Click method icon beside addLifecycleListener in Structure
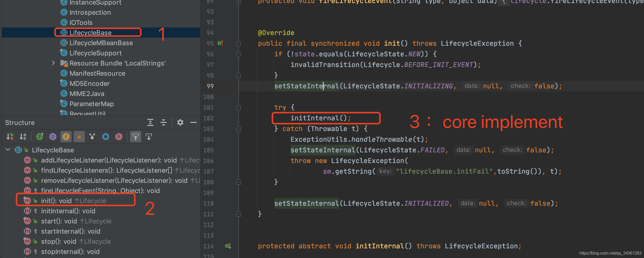 tap(27, 160)
